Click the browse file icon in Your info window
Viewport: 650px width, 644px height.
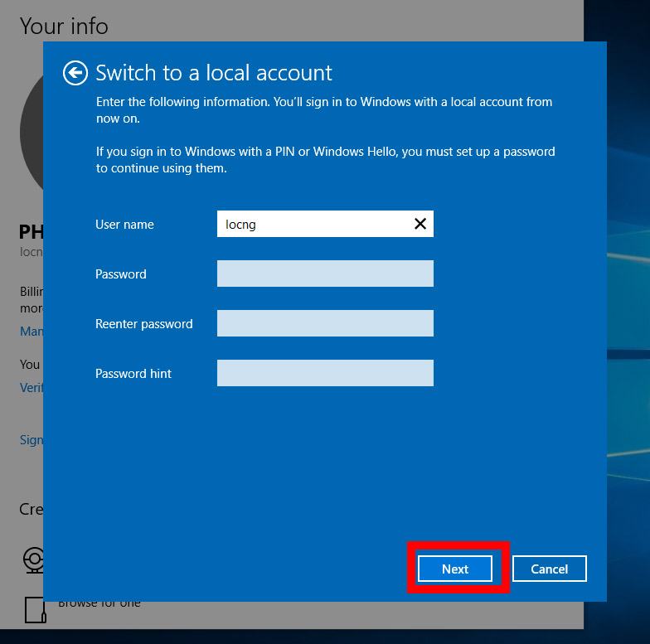[x=35, y=610]
